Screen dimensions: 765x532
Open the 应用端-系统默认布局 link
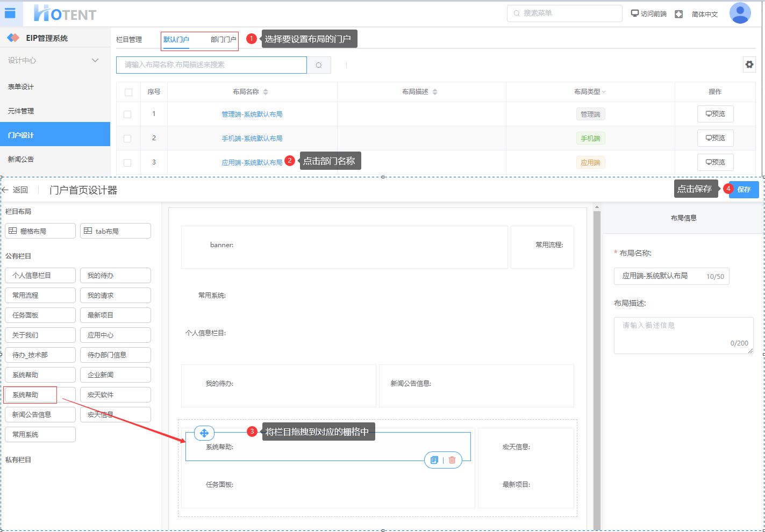(x=252, y=162)
